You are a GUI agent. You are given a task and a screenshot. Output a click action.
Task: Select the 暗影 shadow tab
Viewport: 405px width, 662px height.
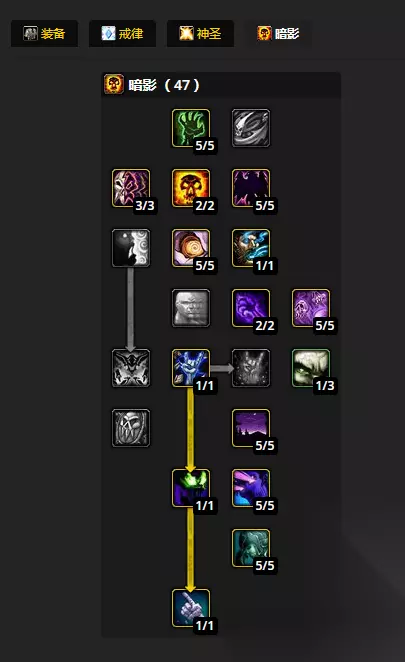pyautogui.click(x=278, y=33)
